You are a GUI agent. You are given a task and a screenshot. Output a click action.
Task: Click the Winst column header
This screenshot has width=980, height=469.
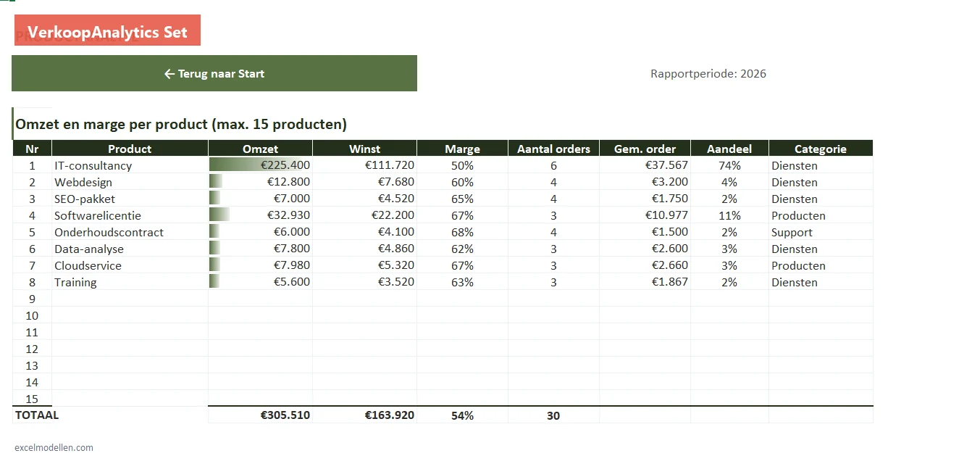click(x=364, y=149)
